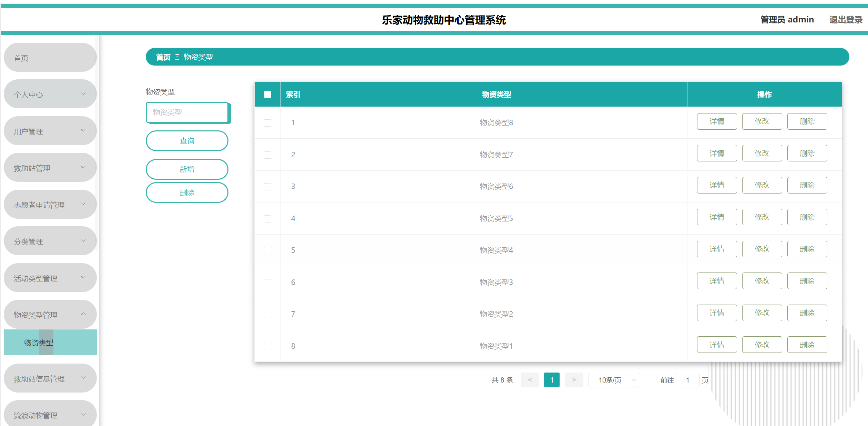The height and width of the screenshot is (426, 868).
Task: Open 详情 for 物资类型6
Action: (717, 185)
